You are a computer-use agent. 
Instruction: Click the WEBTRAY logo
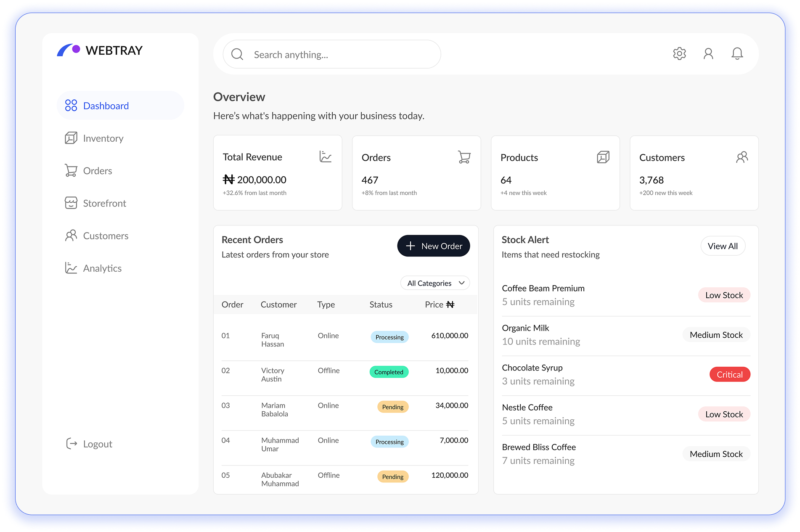100,50
